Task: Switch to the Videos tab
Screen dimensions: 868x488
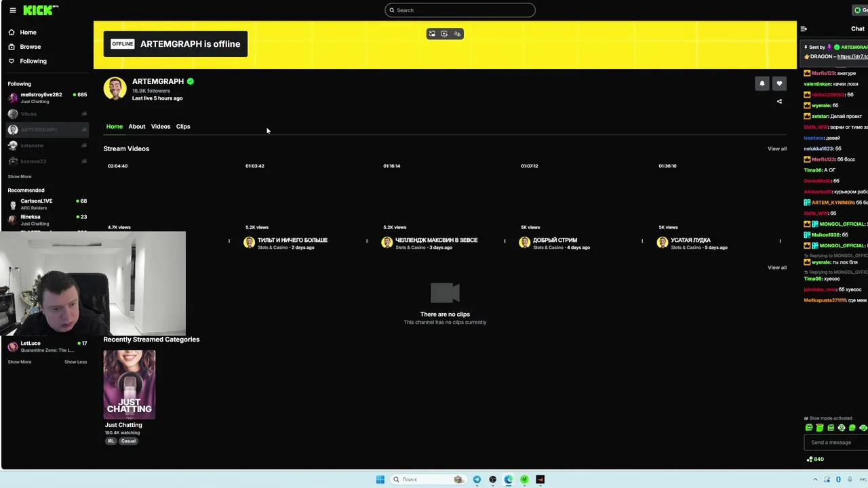Action: 161,127
